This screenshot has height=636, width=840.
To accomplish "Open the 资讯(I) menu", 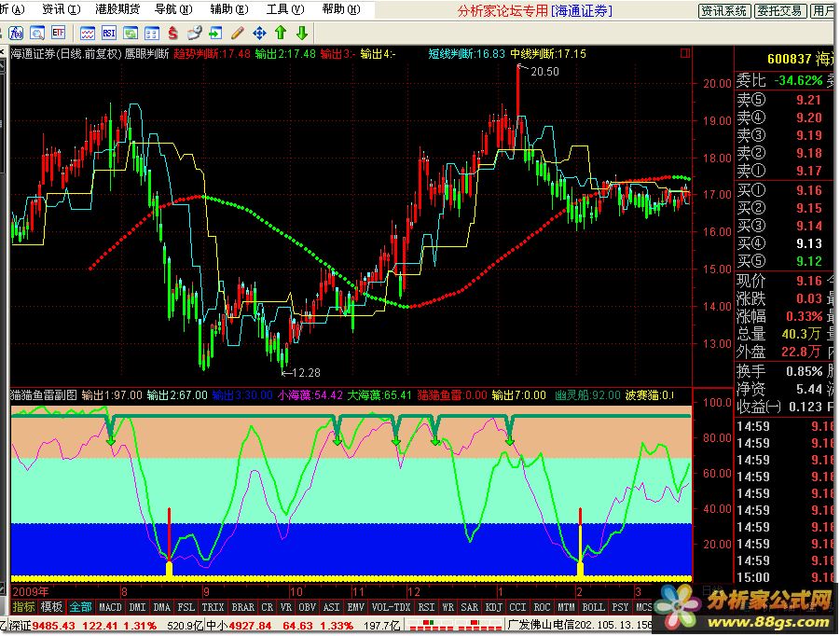I will 62,9.
